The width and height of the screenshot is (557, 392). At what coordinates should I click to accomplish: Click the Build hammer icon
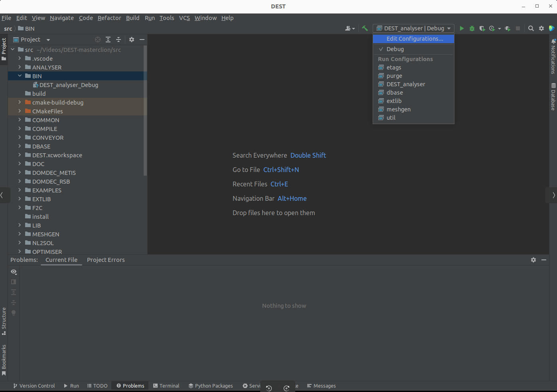pos(365,28)
